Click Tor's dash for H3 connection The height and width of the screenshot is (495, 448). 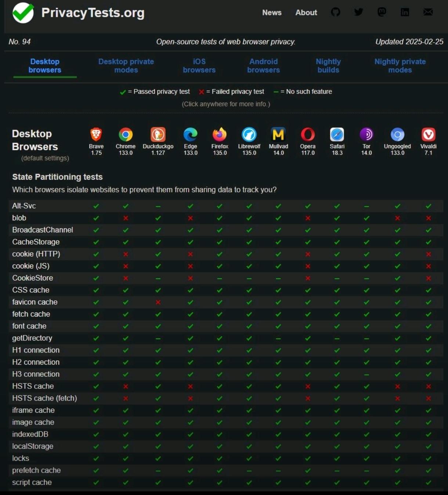coord(366,375)
